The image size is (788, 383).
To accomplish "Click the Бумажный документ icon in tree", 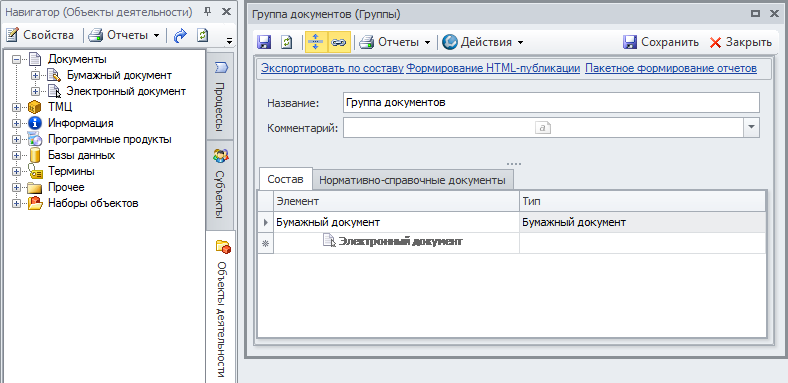I will [53, 75].
